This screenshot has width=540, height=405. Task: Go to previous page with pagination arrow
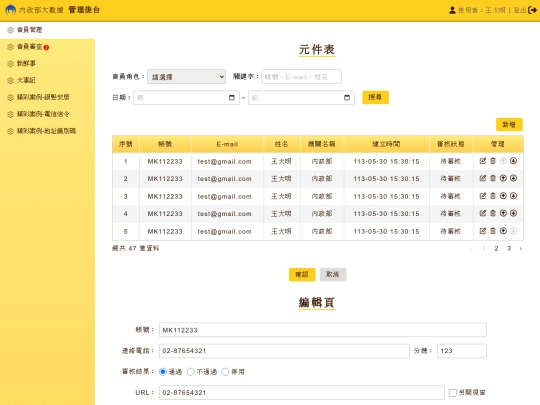tap(471, 248)
